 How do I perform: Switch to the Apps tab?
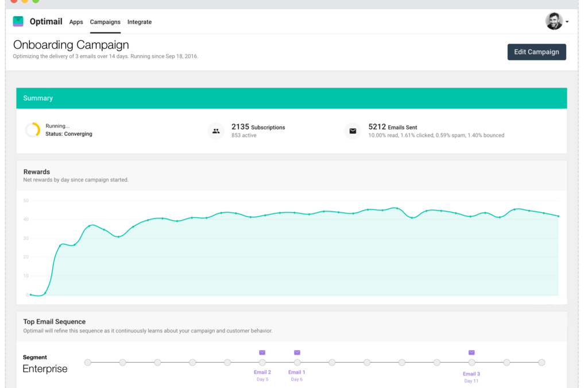pos(76,22)
